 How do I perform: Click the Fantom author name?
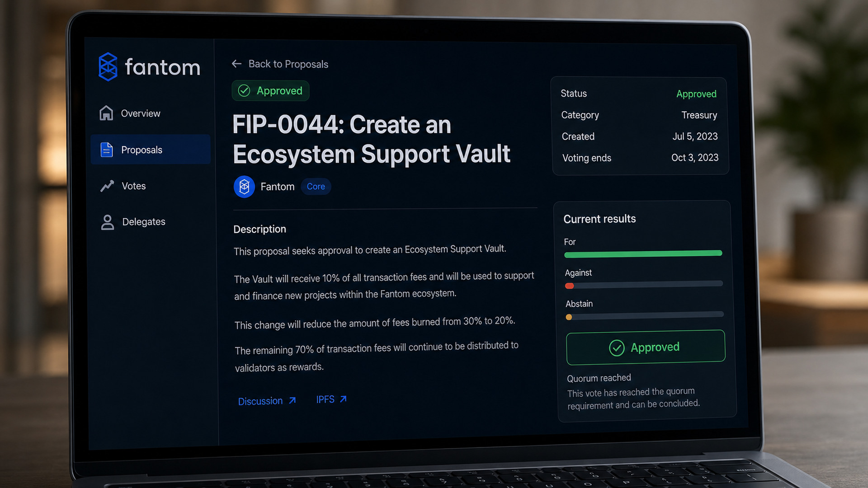tap(277, 187)
